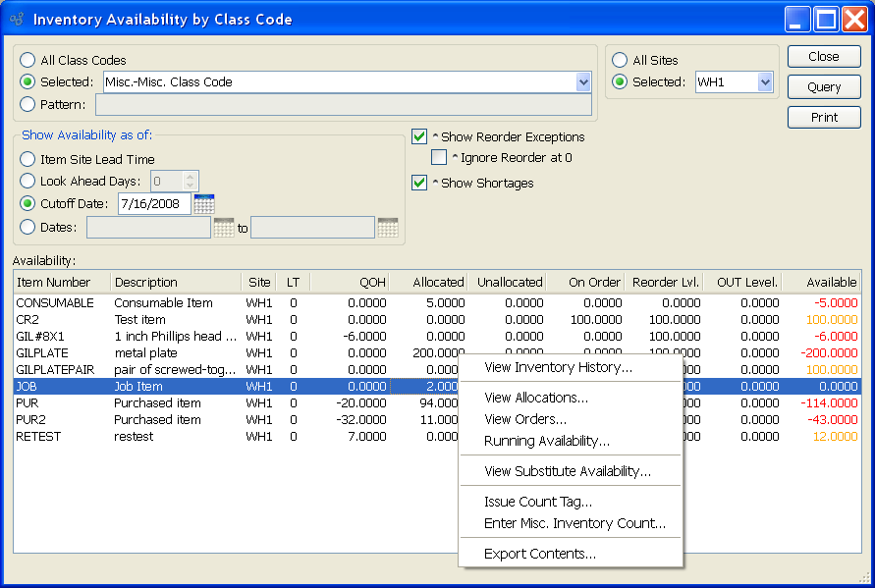
Task: Open the Cutoff Date calendar picker icon
Action: 204,204
